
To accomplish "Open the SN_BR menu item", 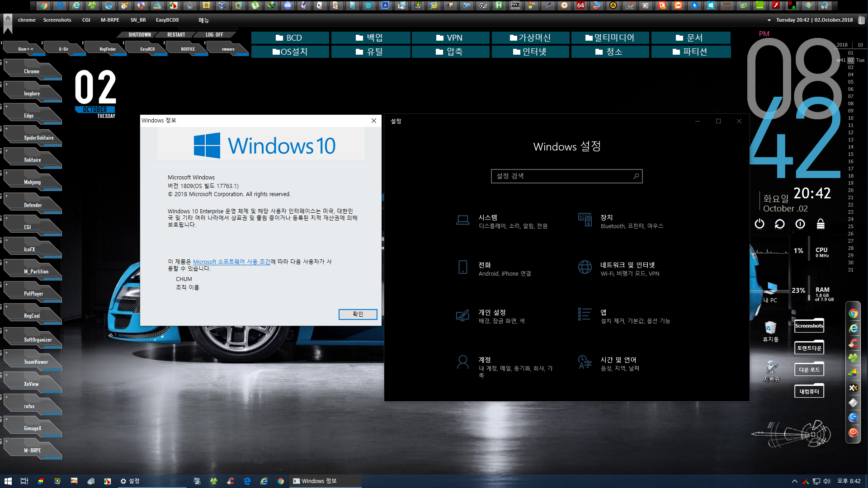I will [138, 20].
